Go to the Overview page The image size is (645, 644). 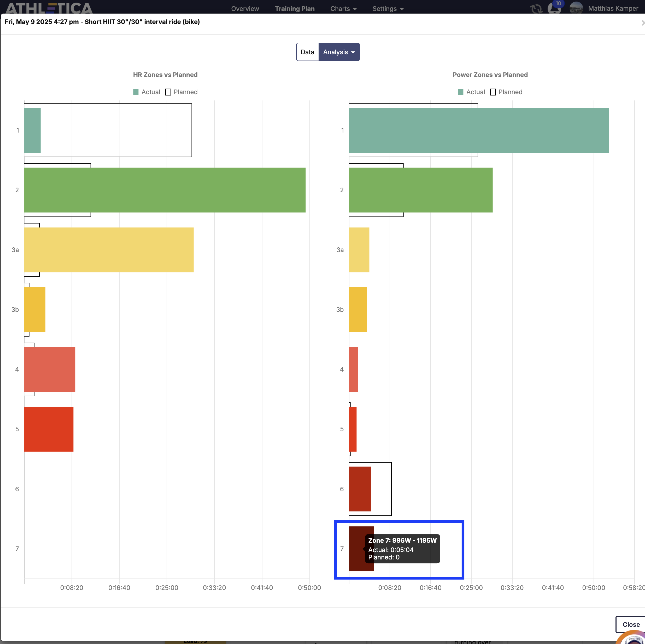(x=245, y=9)
